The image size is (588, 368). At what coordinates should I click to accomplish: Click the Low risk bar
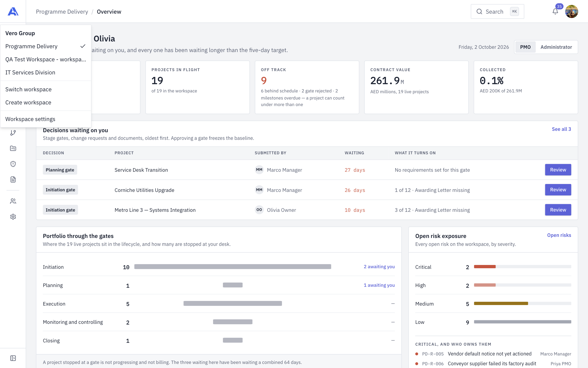pyautogui.click(x=522, y=322)
